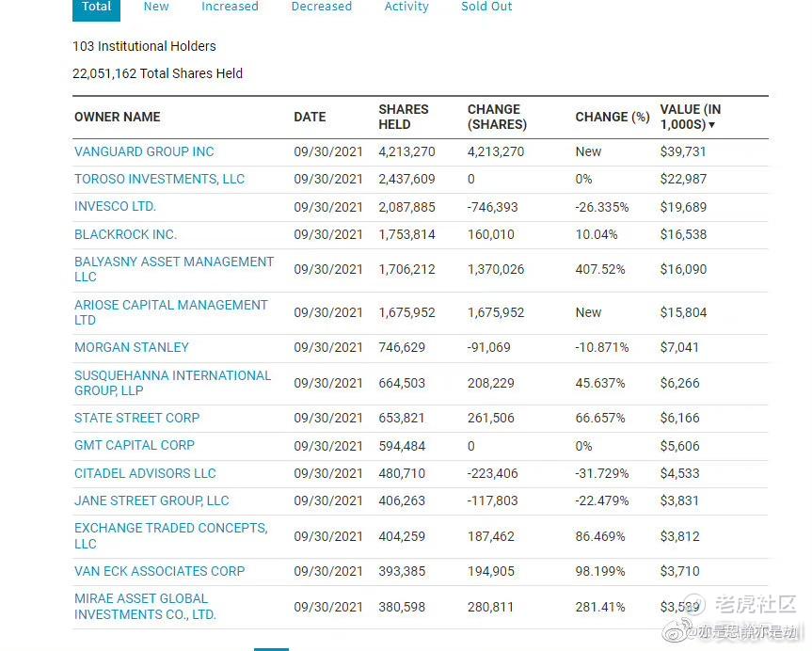Click Mirae's share change 280,811
The image size is (812, 651).
point(490,607)
